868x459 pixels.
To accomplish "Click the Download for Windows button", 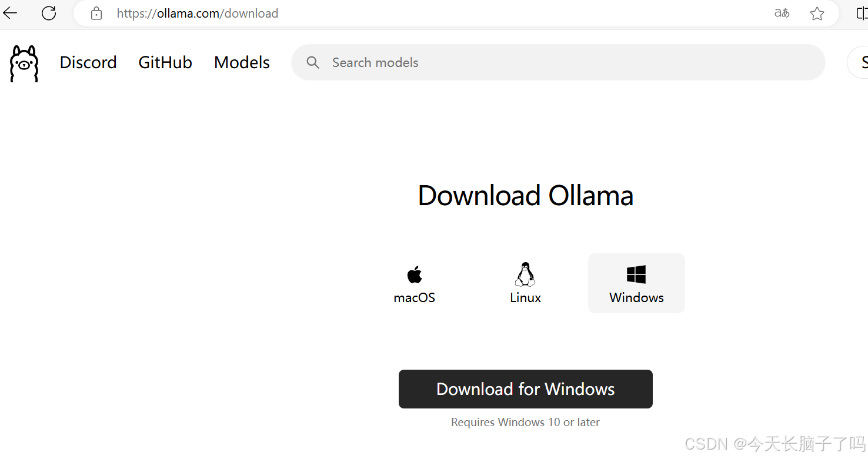I will point(526,389).
